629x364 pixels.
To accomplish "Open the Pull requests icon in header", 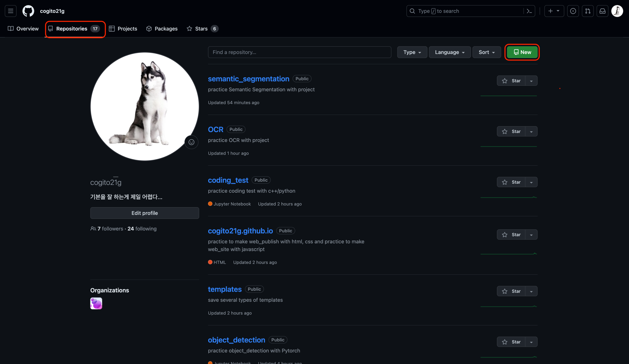I will 587,11.
